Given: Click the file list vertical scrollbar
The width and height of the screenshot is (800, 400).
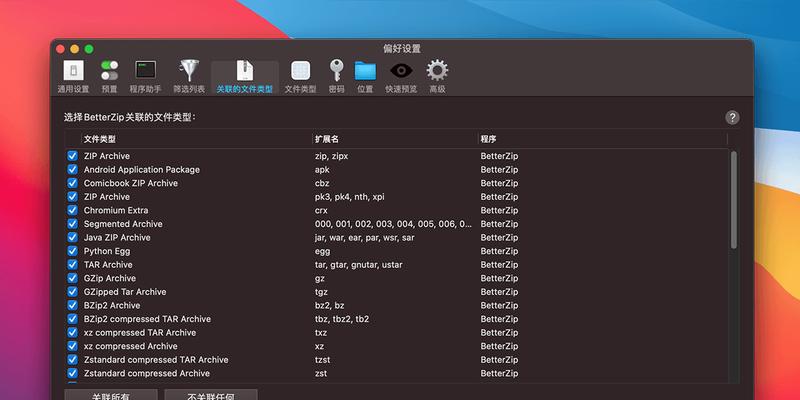Looking at the screenshot, I should (734, 200).
